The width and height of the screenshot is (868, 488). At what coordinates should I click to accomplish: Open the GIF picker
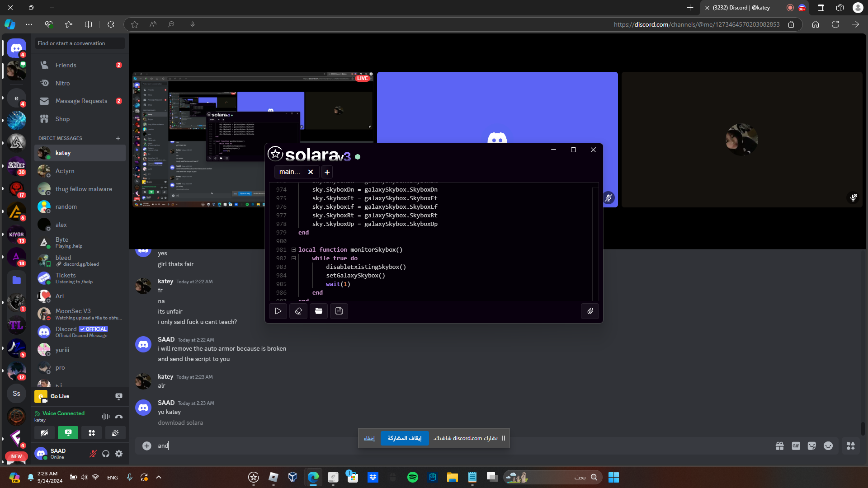[x=796, y=446]
